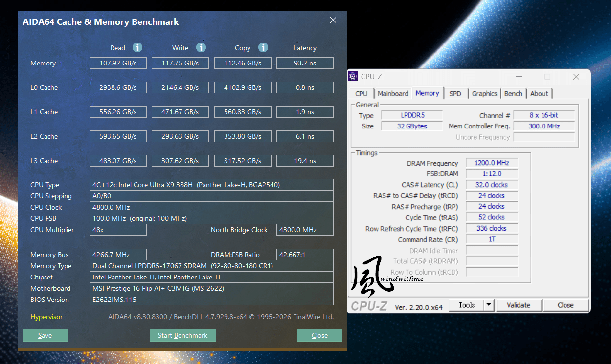611x364 pixels.
Task: Minimize the AIDA64 benchmark window
Action: (x=305, y=21)
